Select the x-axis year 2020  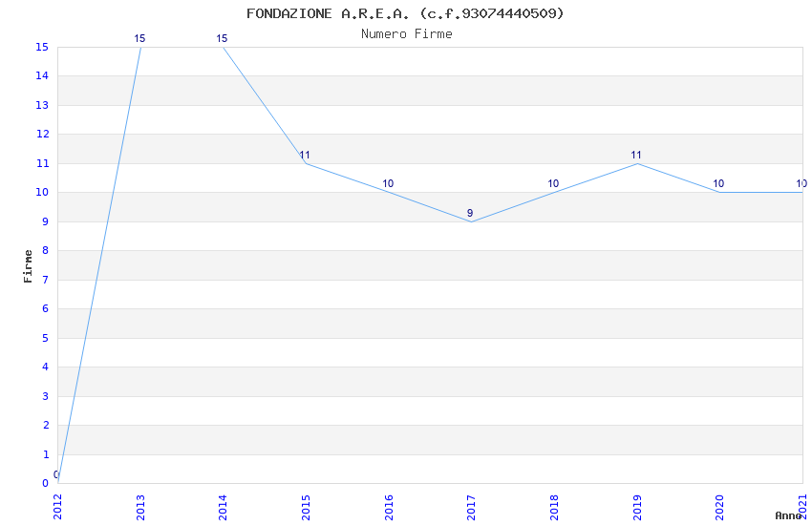[719, 507]
